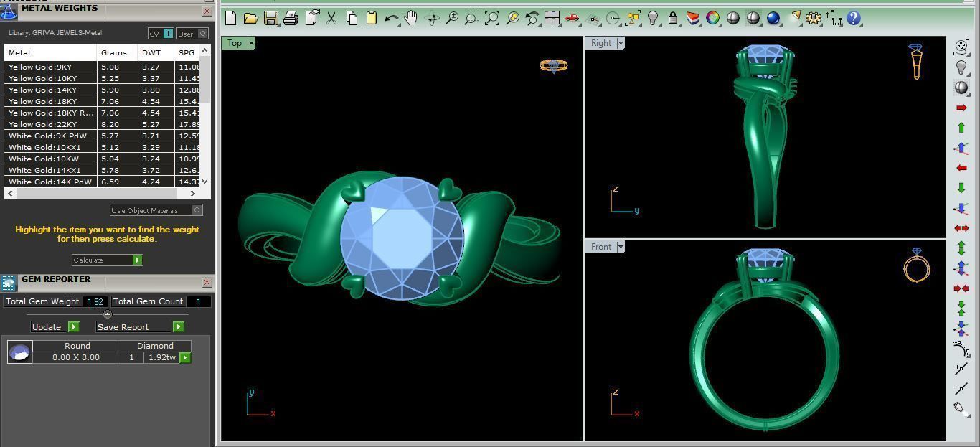Screen dimensions: 980x447
Task: Open the Layers icon in toolbar
Action: tap(693, 19)
